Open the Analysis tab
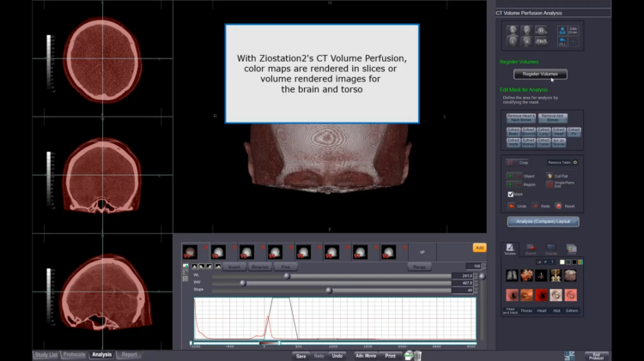This screenshot has height=361, width=644. pos(101,355)
